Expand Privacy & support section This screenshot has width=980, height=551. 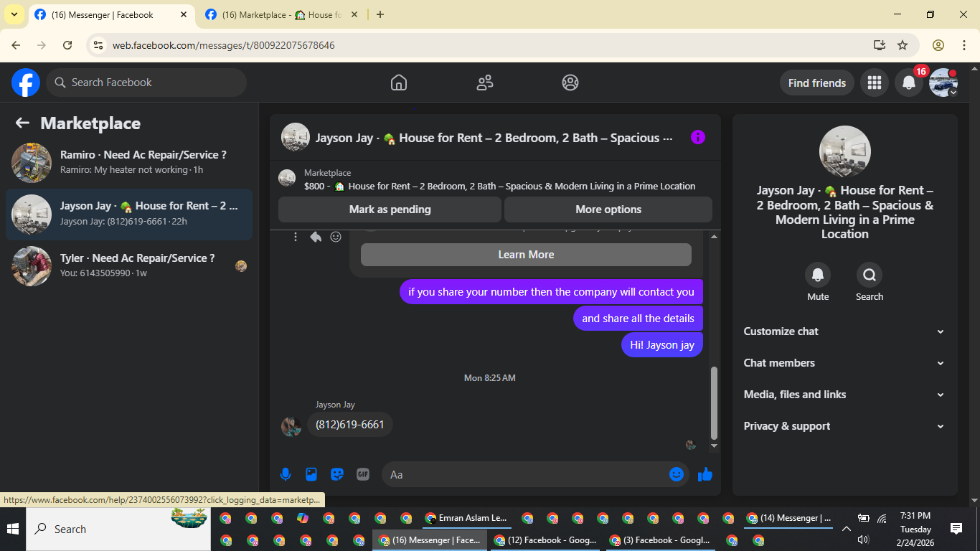click(x=844, y=426)
